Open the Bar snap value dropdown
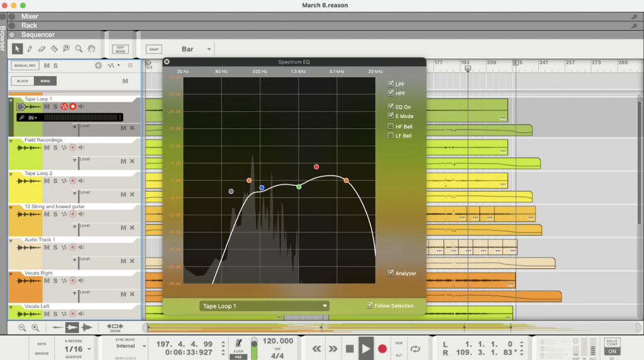This screenshot has height=360, width=644. 196,49
